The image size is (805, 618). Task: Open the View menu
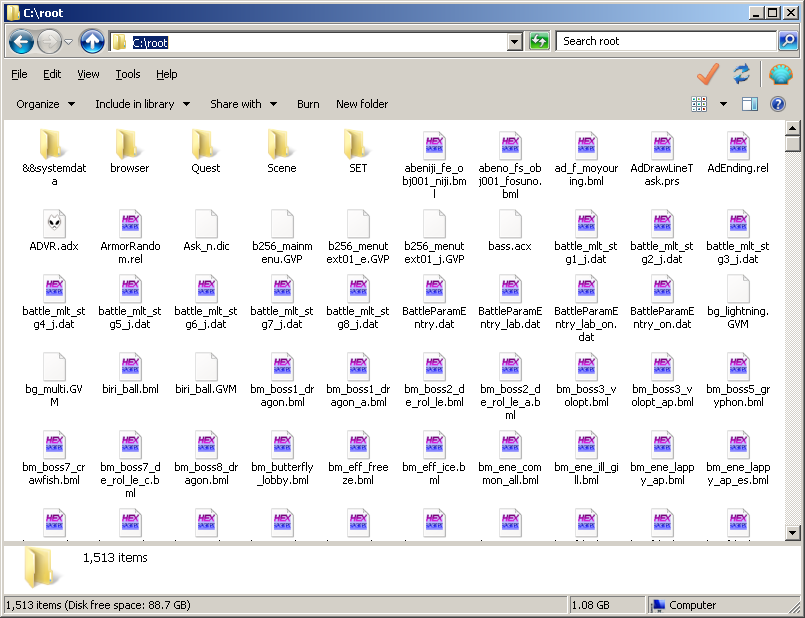coord(88,74)
